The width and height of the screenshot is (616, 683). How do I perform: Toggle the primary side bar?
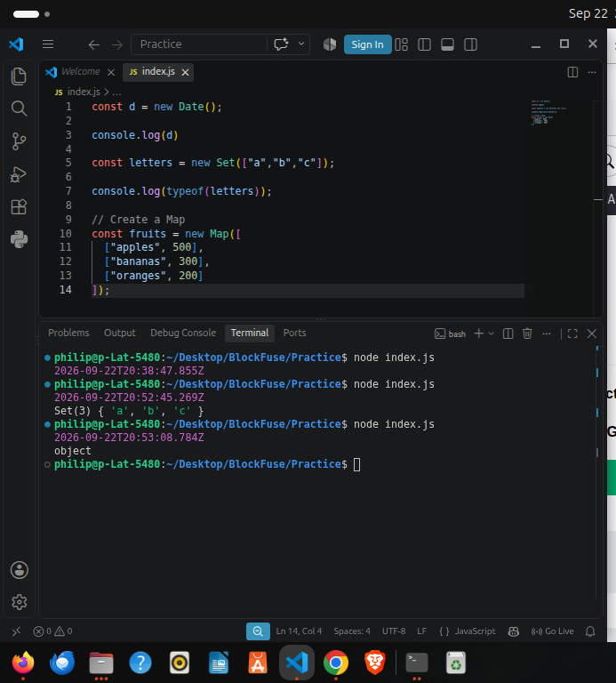click(425, 44)
